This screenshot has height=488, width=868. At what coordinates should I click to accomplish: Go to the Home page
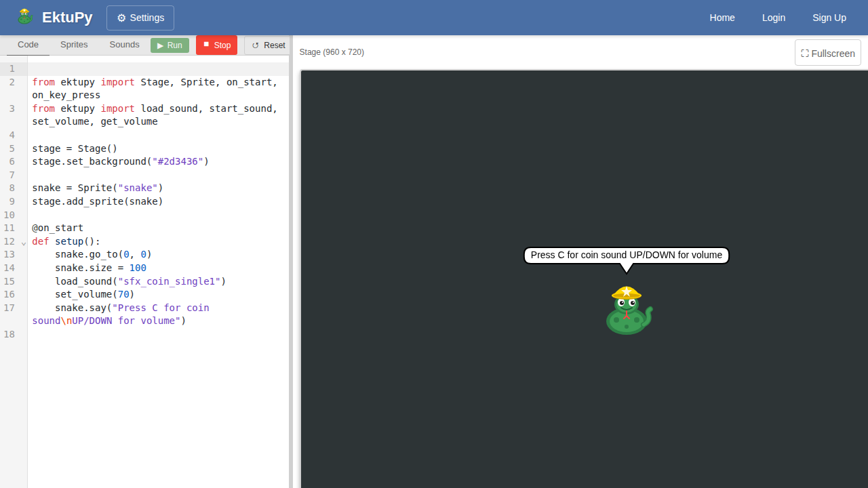point(722,18)
